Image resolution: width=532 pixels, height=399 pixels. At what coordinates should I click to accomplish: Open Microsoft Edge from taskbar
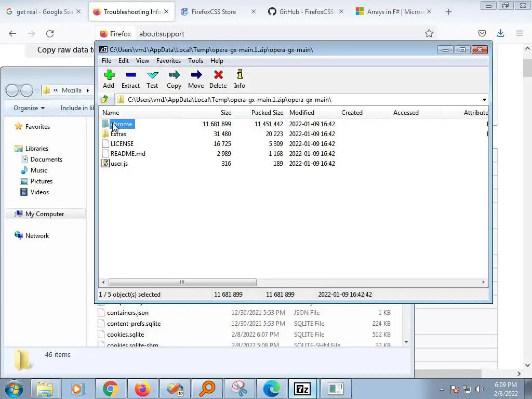[271, 389]
